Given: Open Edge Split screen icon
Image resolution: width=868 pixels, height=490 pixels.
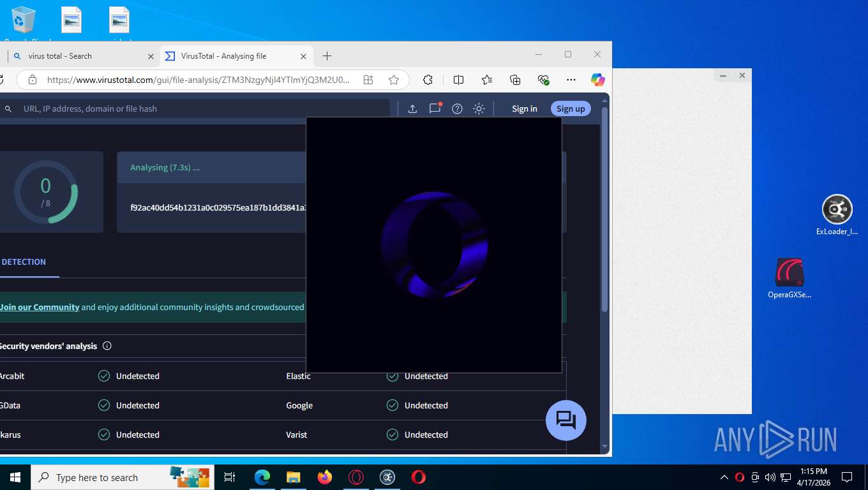Looking at the screenshot, I should pos(458,80).
